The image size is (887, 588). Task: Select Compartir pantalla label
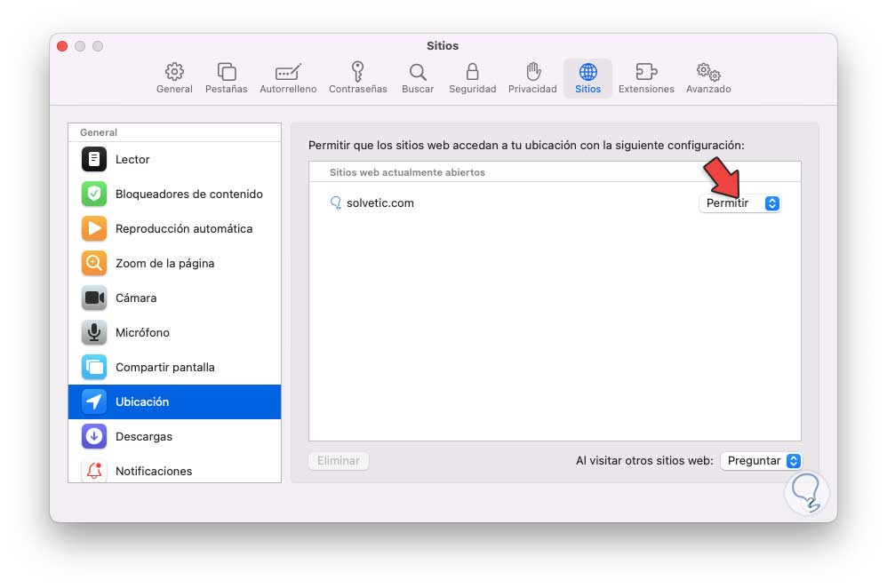165,368
